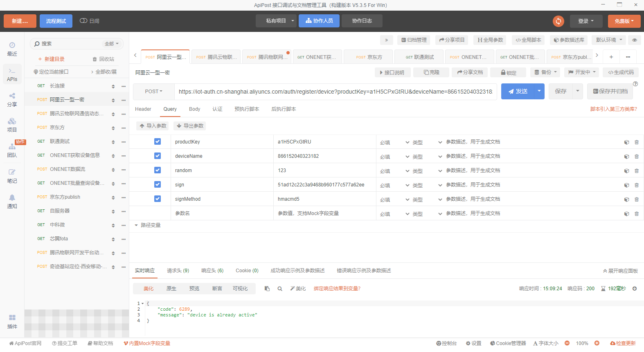Screen dimensions: 644x352
Task: Open the 笔记 notes sidebar icon
Action: (x=12, y=176)
